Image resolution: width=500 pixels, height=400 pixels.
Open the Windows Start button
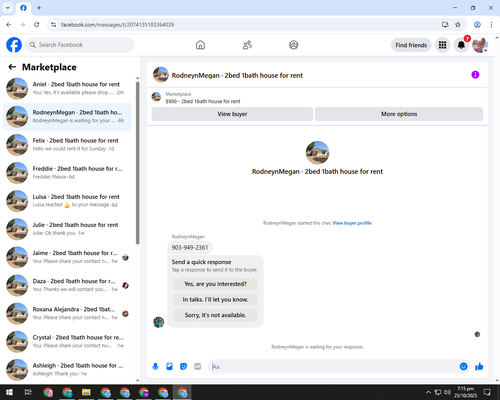click(9, 392)
